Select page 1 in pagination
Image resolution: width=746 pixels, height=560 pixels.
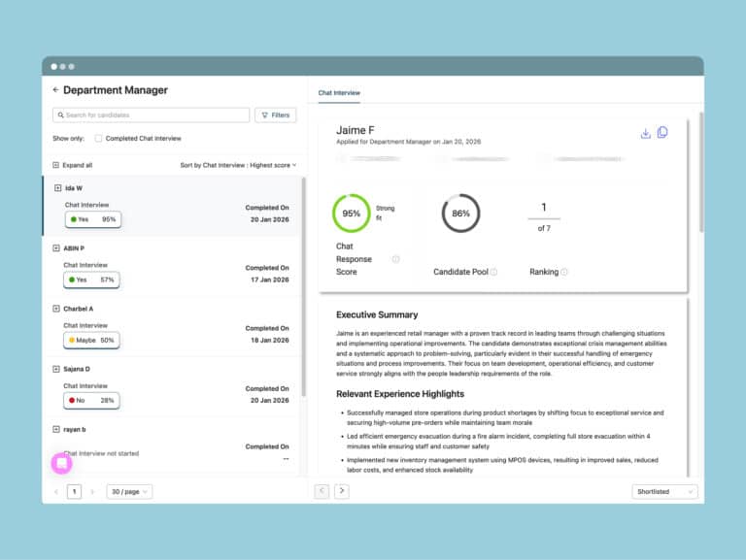[x=74, y=491]
